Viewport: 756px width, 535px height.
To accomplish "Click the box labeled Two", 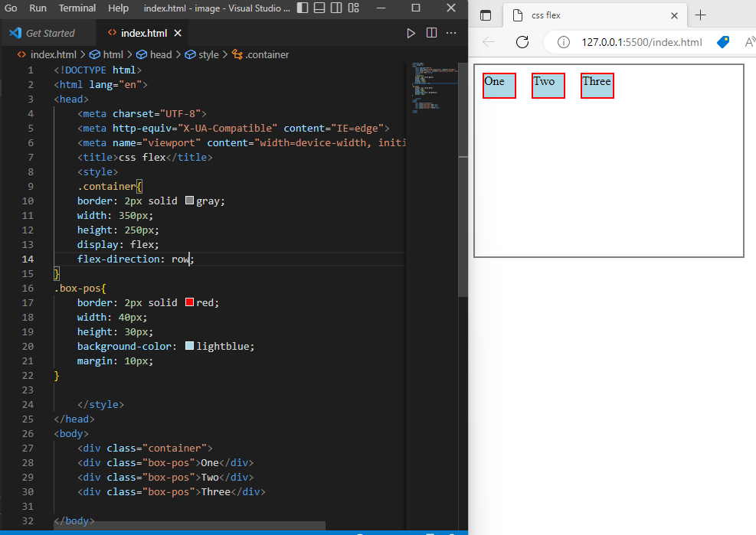I will tap(548, 86).
